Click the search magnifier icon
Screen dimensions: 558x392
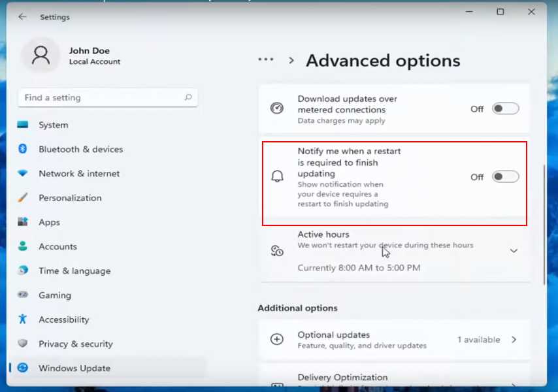pos(188,97)
